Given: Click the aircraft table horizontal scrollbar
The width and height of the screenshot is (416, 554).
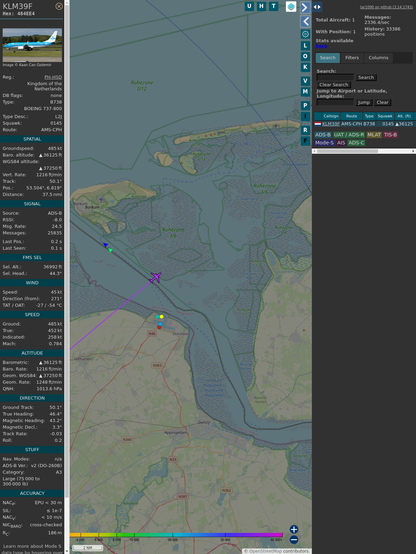Looking at the screenshot, I should click(364, 151).
